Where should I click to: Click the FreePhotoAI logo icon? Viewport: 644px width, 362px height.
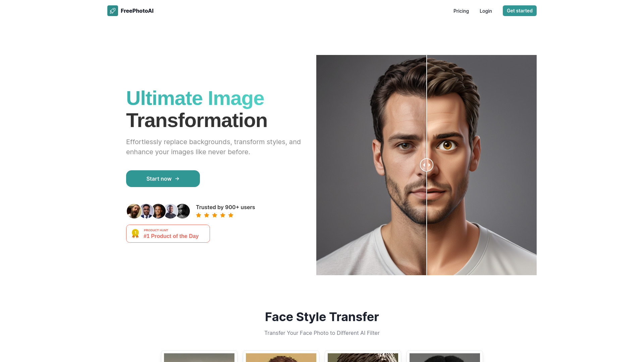[x=112, y=11]
